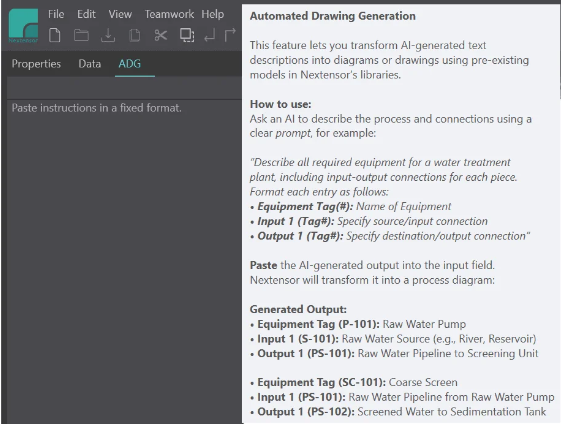Click 'Input 1 (S-101)' raw water source line
The image size is (566, 427).
click(x=393, y=339)
